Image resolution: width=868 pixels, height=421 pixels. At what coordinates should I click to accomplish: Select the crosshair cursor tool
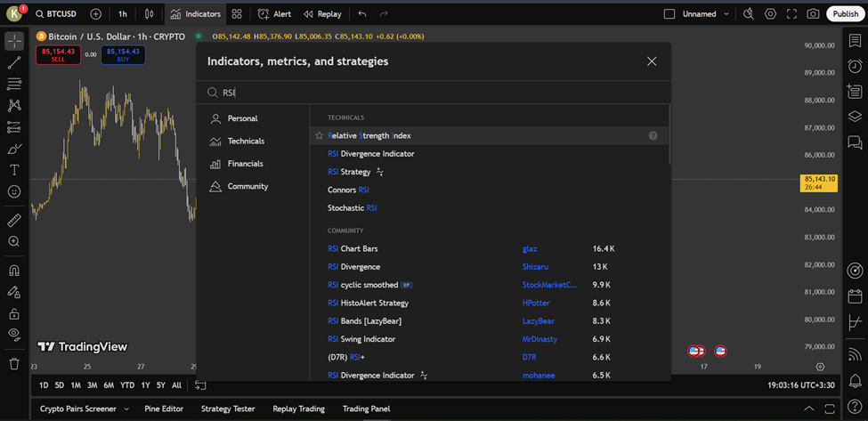pyautogui.click(x=14, y=40)
